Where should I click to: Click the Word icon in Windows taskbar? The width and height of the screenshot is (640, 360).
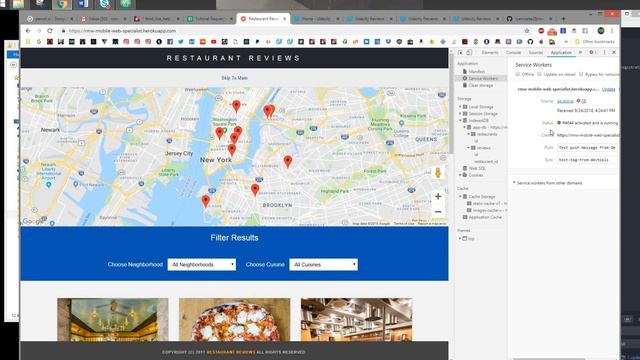83,4
